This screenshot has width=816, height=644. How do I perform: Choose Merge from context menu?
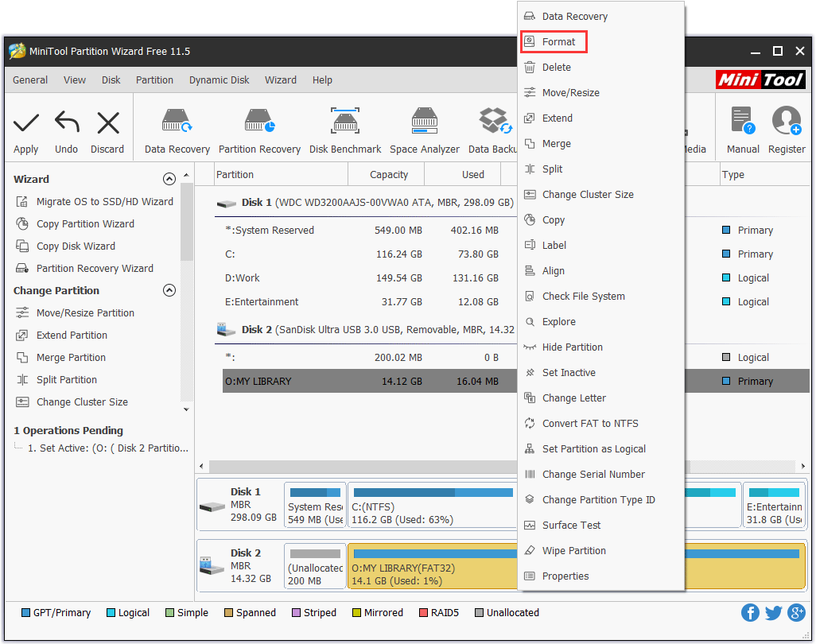[601, 144]
